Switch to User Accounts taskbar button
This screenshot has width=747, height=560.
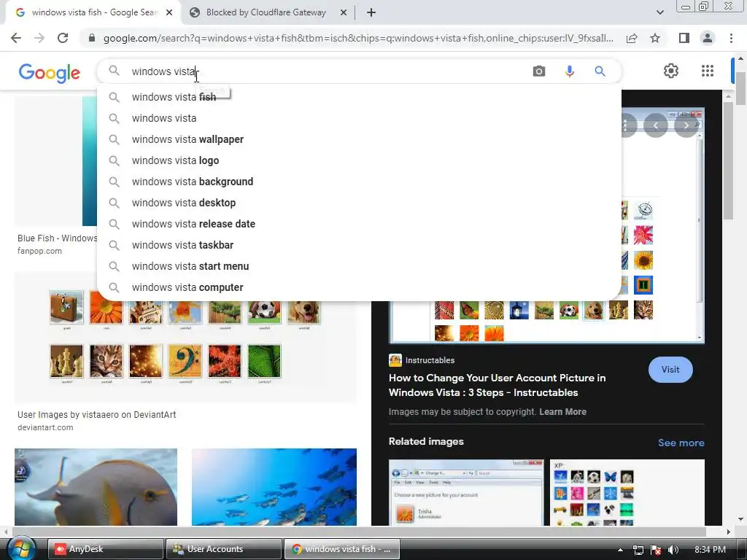(x=223, y=549)
